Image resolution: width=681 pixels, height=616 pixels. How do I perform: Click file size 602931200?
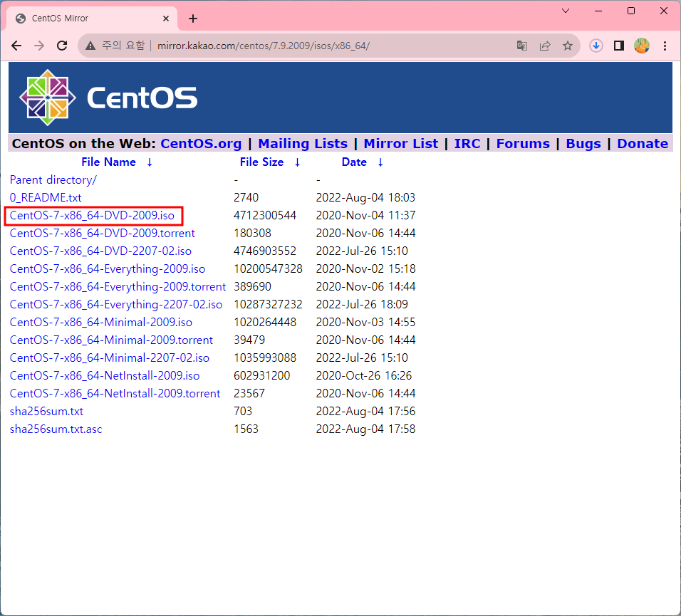(x=262, y=375)
